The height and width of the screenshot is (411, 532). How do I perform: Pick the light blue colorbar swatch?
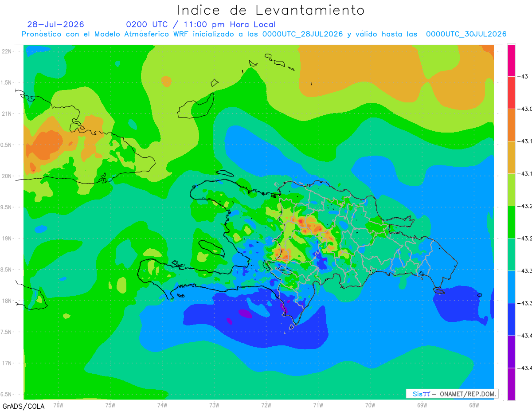(x=511, y=286)
